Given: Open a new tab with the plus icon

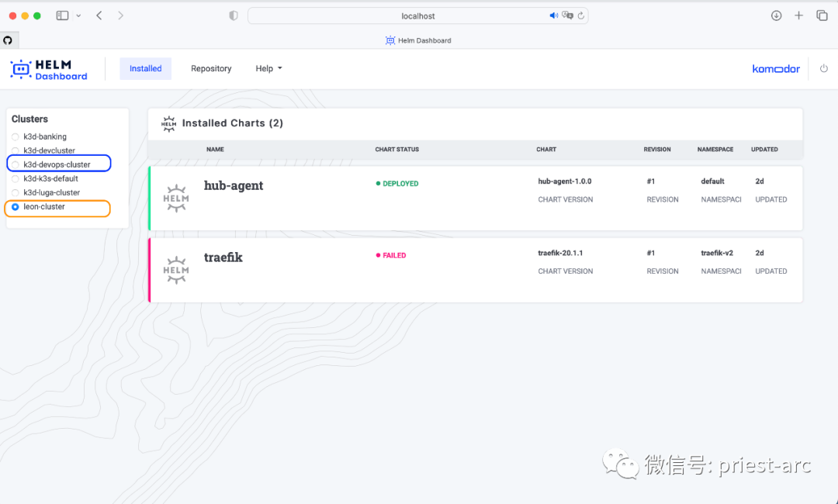Looking at the screenshot, I should pos(799,16).
